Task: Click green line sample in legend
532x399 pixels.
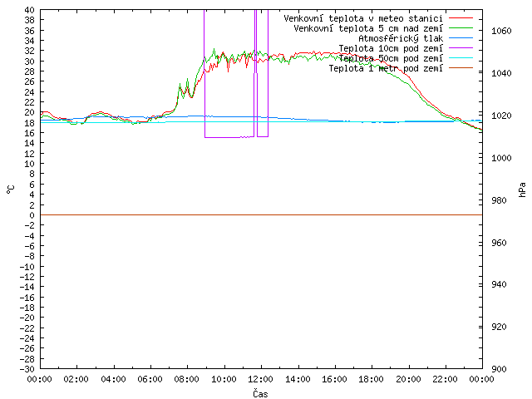Action: pos(461,27)
